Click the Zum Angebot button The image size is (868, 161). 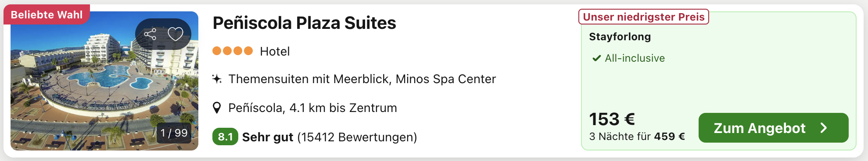[x=773, y=128]
